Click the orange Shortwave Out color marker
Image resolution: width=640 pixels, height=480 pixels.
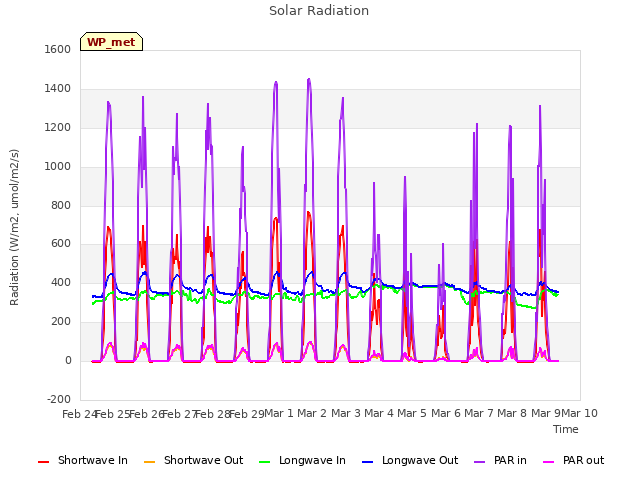point(149,462)
